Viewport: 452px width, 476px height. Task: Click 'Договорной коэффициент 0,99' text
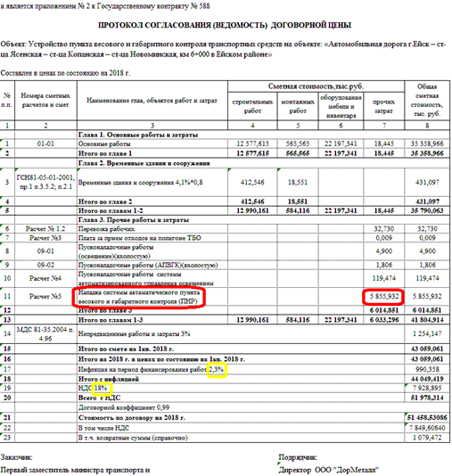pyautogui.click(x=124, y=407)
